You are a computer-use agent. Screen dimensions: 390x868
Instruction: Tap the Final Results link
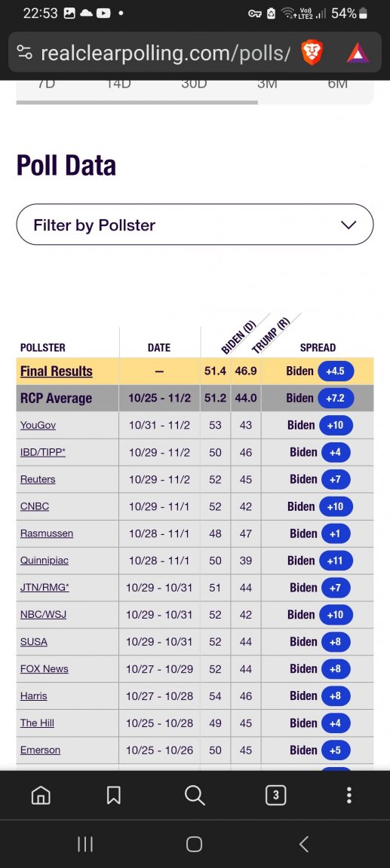[x=57, y=371]
